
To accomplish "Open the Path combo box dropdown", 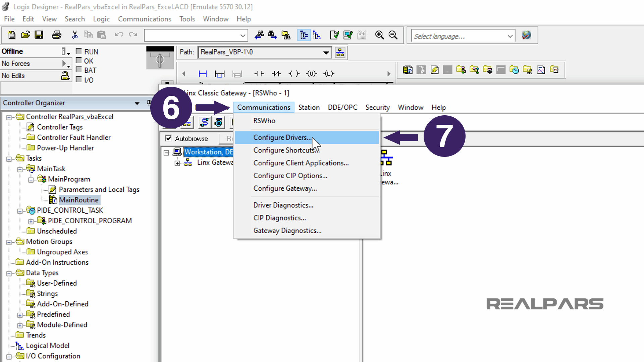I will tap(326, 52).
